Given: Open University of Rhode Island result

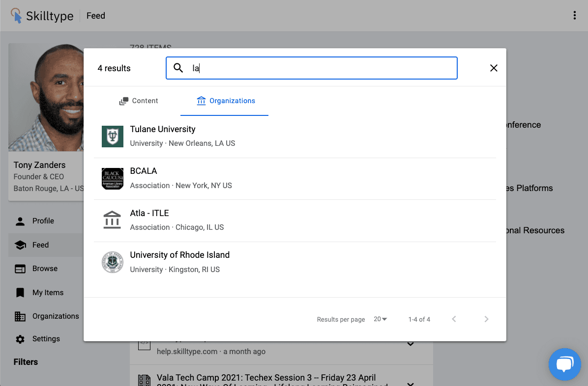Looking at the screenshot, I should [x=295, y=262].
